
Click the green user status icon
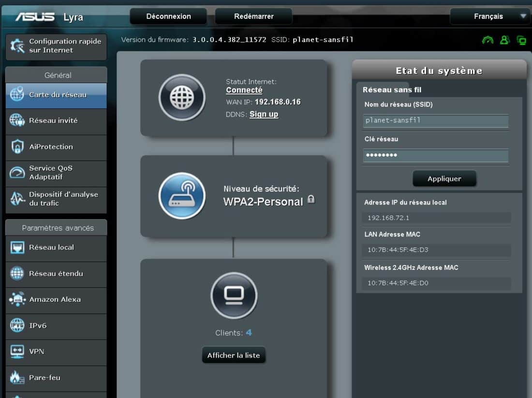(x=504, y=40)
